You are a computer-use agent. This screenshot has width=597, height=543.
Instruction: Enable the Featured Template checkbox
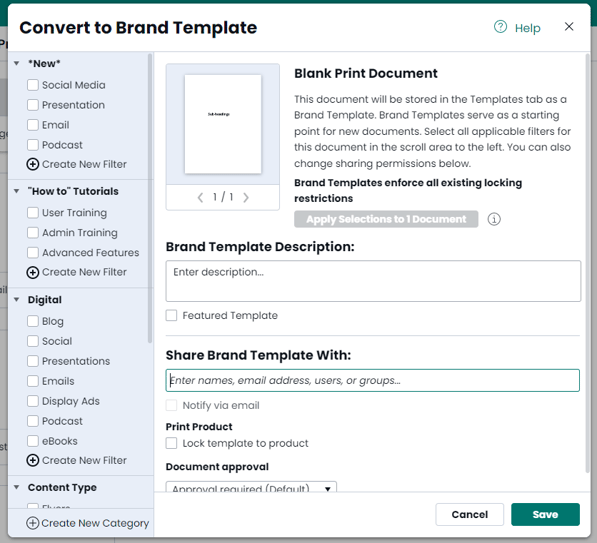[171, 315]
